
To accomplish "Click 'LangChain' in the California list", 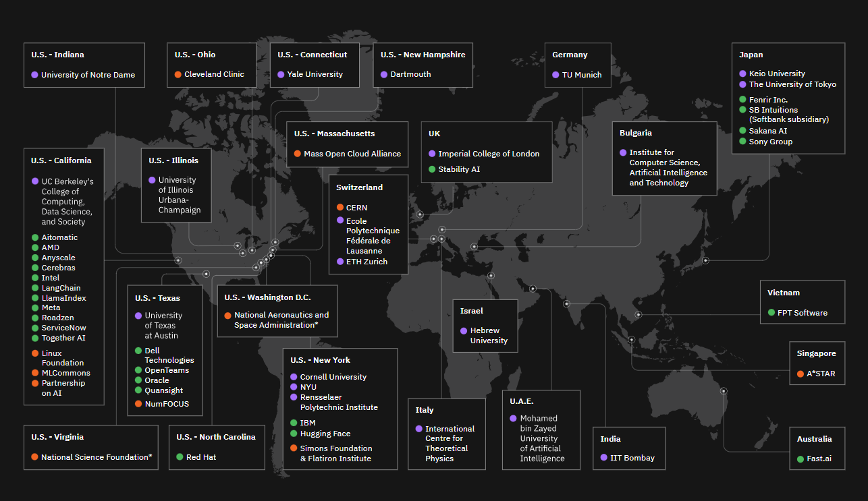I will (x=61, y=288).
